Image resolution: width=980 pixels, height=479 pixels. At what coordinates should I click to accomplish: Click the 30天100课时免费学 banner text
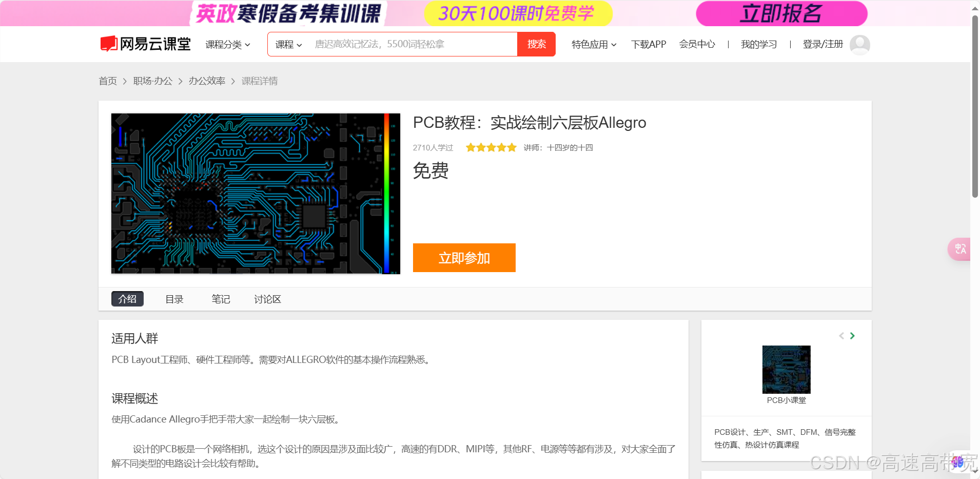pos(516,13)
